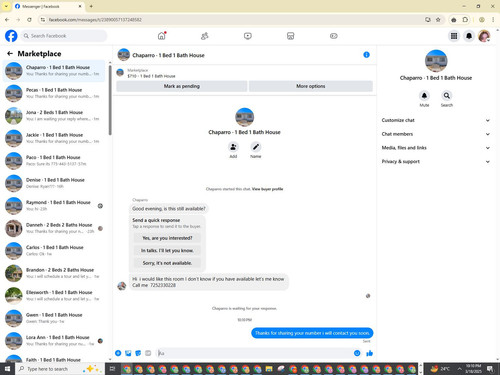
Task: Open the new browser tab button
Action: coord(91,6)
